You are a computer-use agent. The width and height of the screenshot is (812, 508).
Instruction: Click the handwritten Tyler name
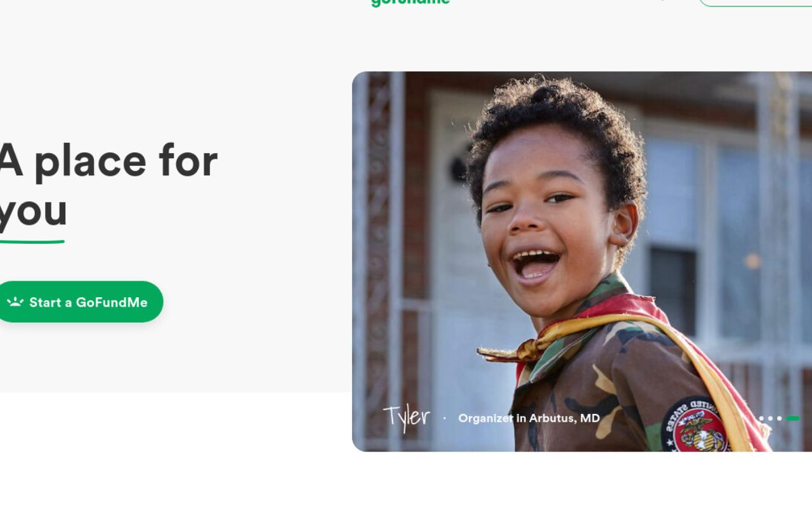[x=407, y=418]
